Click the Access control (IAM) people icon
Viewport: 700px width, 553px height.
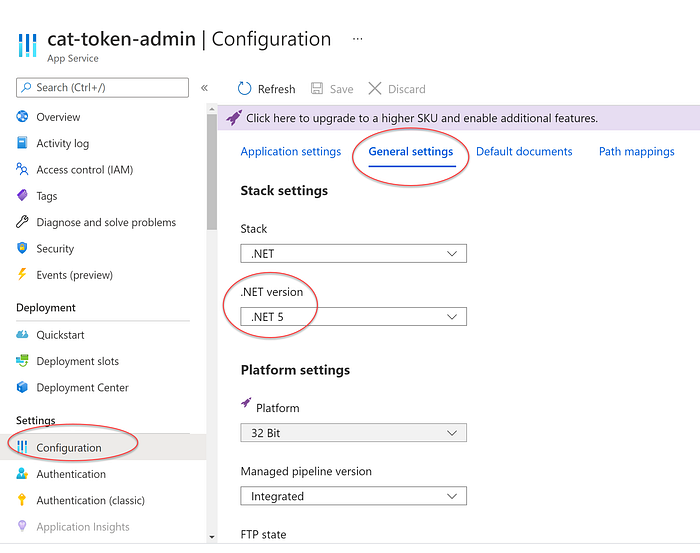23,170
